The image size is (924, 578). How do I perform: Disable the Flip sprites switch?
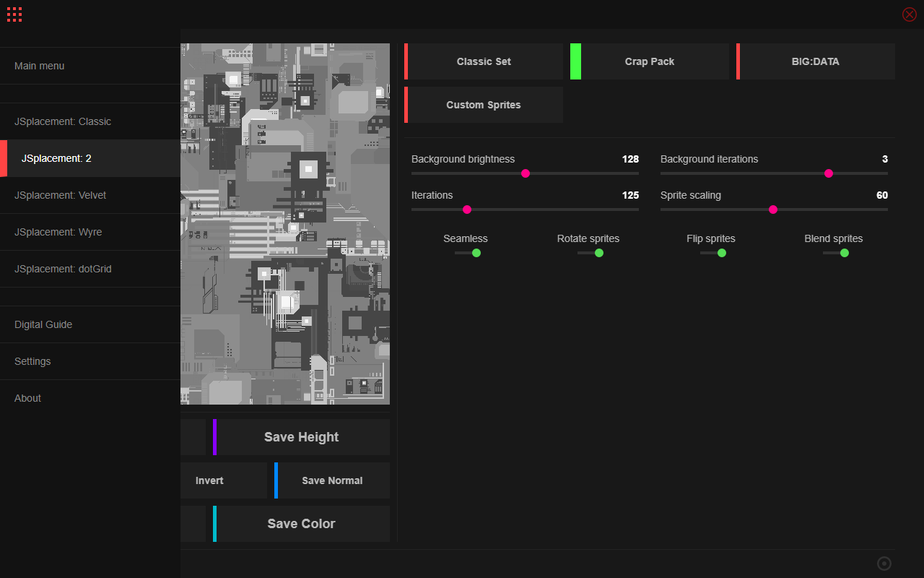coord(713,253)
